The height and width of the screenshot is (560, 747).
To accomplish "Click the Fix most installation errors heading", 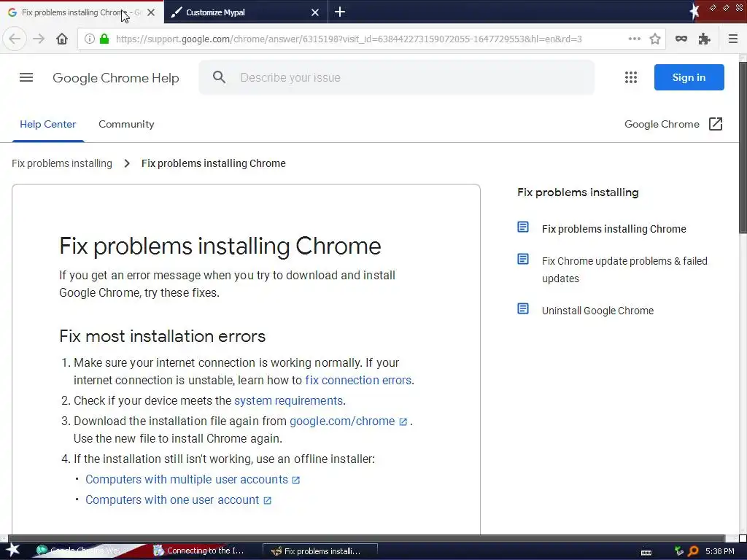I will coord(163,336).
